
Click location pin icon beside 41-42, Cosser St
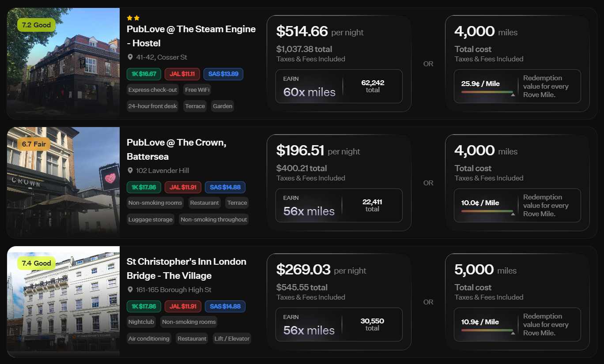pyautogui.click(x=130, y=57)
